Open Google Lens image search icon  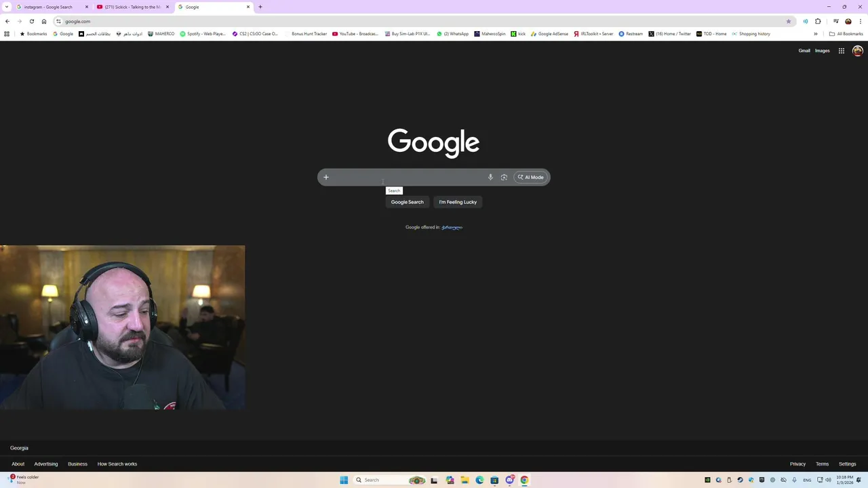[x=504, y=178]
